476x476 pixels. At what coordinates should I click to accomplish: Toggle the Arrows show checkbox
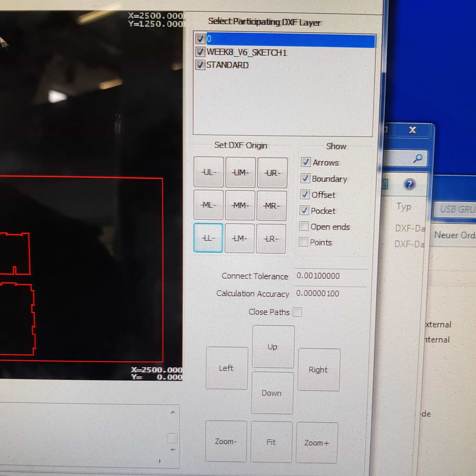click(x=305, y=162)
